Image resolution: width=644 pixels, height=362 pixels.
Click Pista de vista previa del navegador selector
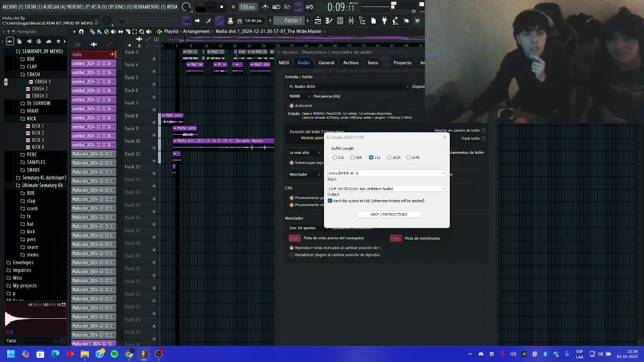295,238
